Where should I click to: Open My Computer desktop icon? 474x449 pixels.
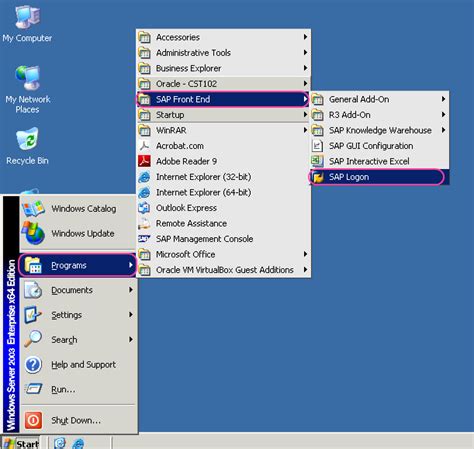27,24
